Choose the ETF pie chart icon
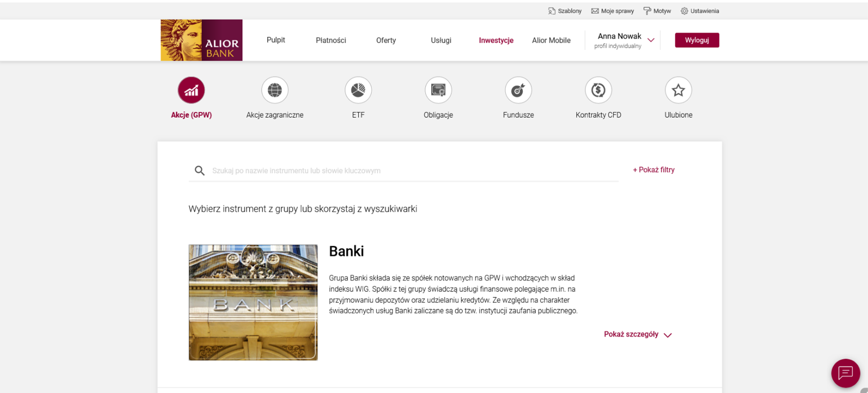 pos(358,90)
